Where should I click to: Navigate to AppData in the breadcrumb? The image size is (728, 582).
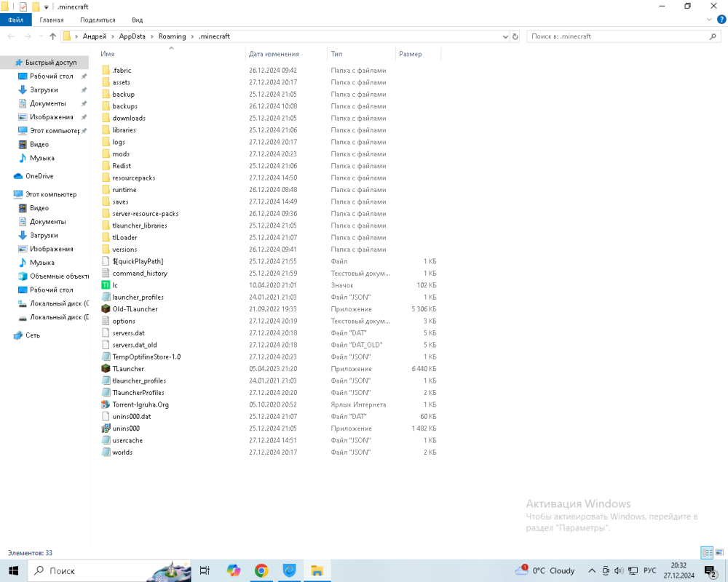point(132,36)
